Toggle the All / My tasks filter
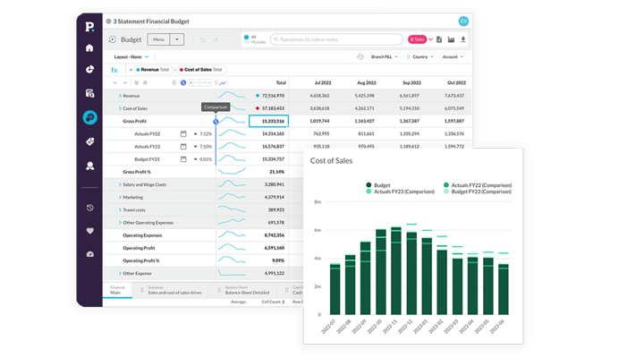644x358 pixels. click(248, 39)
